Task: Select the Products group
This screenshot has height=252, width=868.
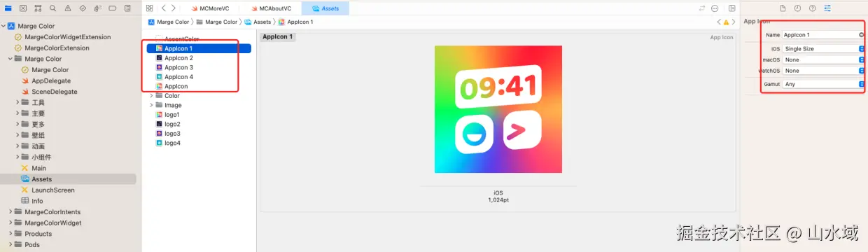Action: pos(38,234)
